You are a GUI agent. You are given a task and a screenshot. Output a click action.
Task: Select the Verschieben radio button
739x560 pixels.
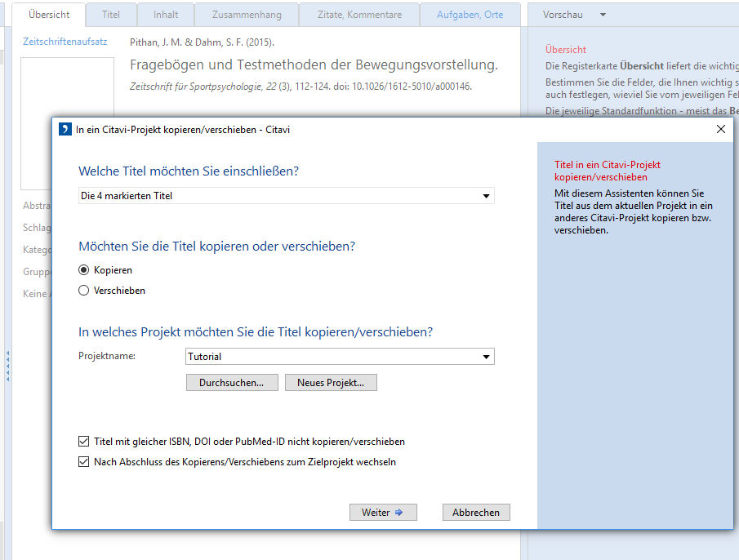[x=83, y=290]
